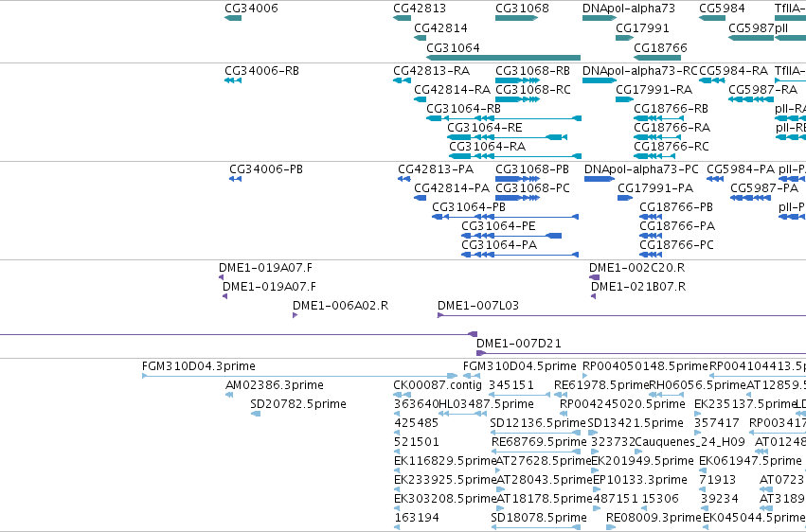Click the CG18766 gene arrow glyph
This screenshot has width=806, height=532.
657,58
